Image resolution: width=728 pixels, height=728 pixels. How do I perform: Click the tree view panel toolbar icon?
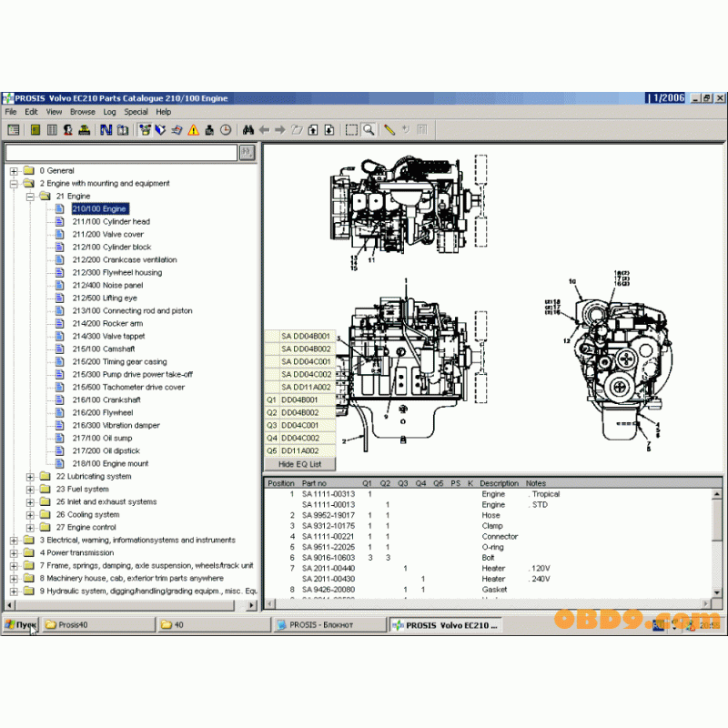14,130
